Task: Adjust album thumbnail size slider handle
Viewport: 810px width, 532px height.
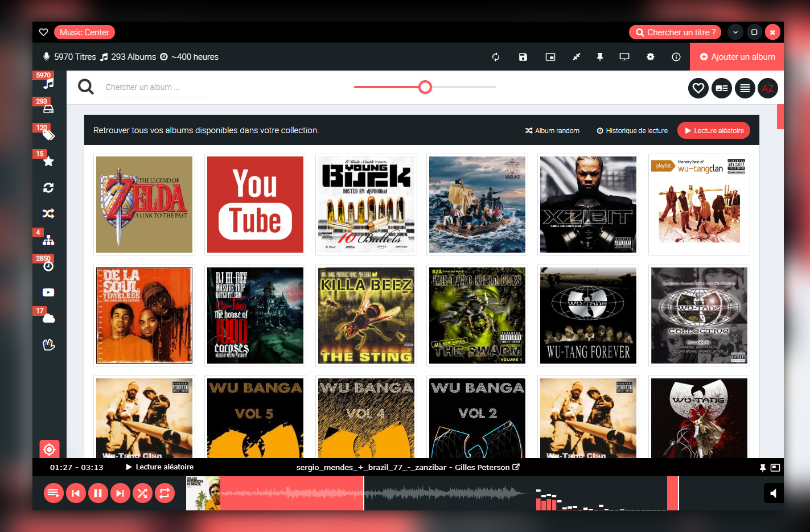Action: (425, 87)
